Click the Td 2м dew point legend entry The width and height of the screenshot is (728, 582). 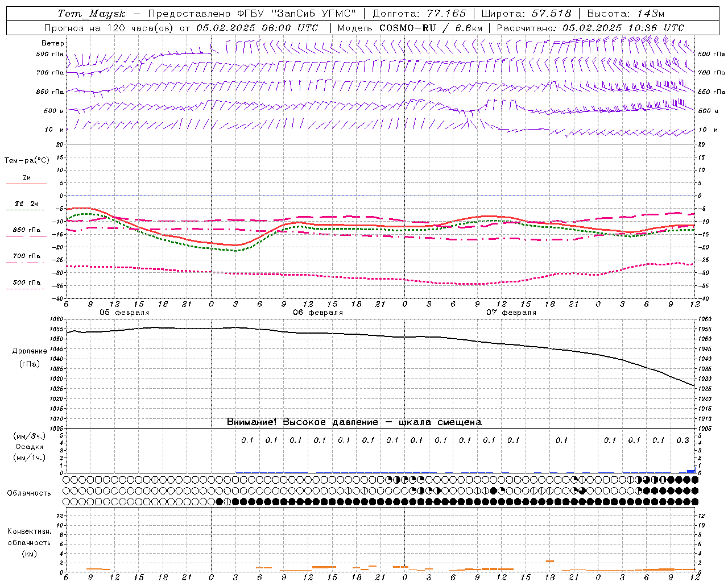(27, 203)
